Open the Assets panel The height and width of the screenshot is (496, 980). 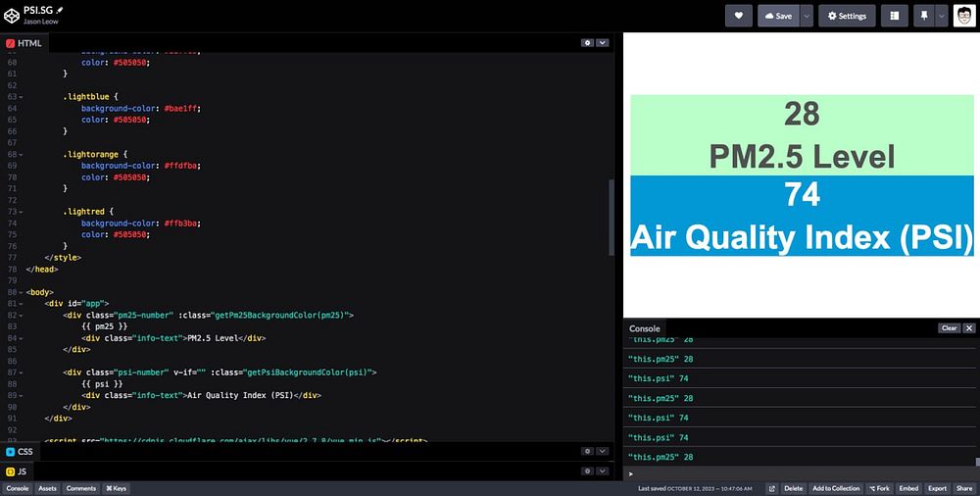pos(47,488)
